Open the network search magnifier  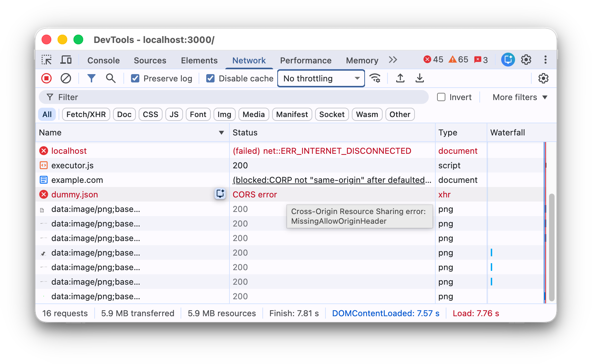tap(111, 78)
